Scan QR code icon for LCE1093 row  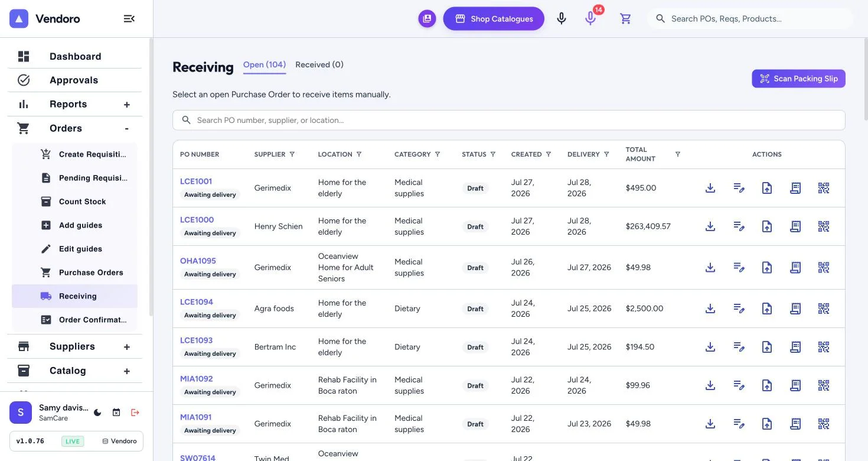(824, 347)
